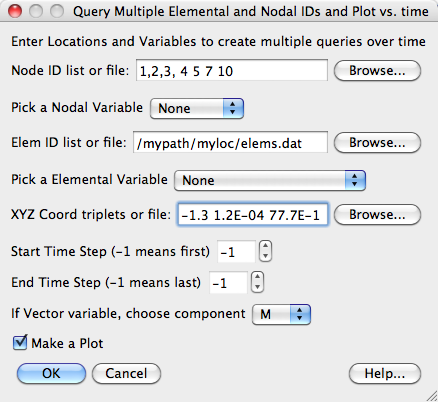Grab the window resize grip corner

point(432,396)
